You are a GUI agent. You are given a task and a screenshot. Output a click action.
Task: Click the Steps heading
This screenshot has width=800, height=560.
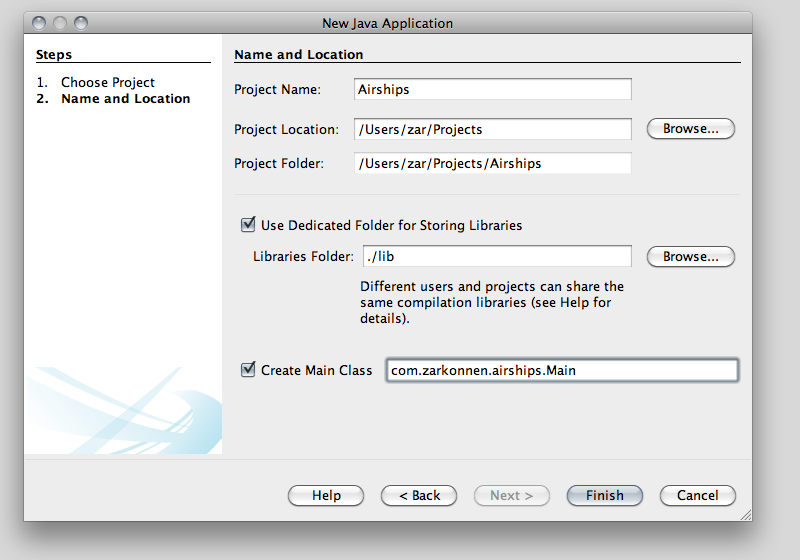point(54,55)
